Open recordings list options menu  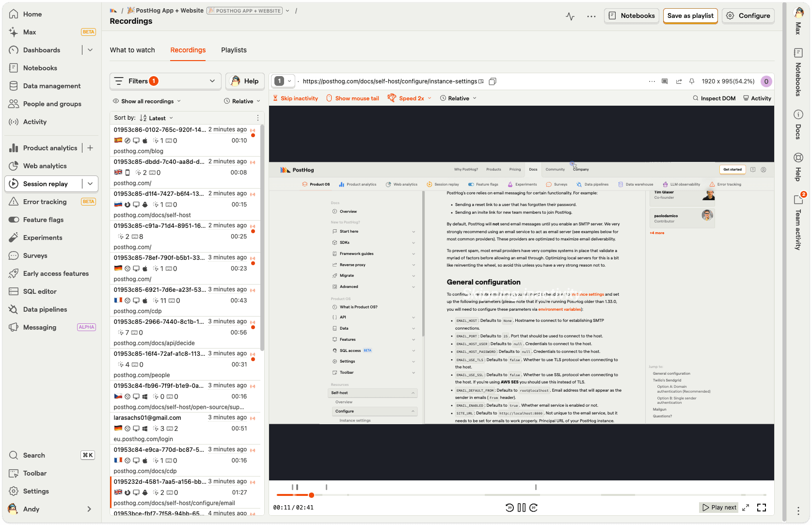[257, 118]
